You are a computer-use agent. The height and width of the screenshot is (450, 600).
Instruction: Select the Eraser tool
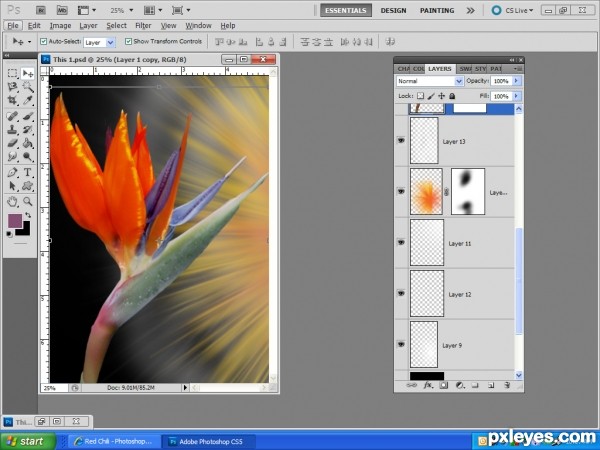click(x=13, y=143)
